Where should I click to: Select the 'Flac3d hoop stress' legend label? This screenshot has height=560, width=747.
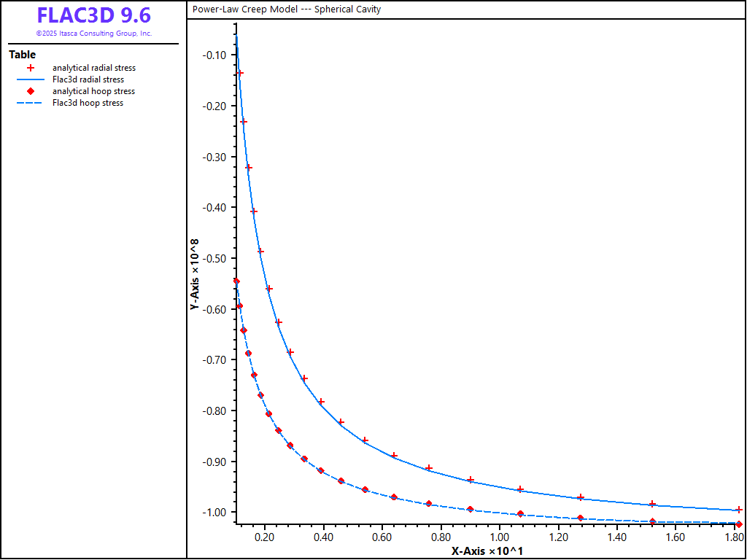pyautogui.click(x=88, y=103)
